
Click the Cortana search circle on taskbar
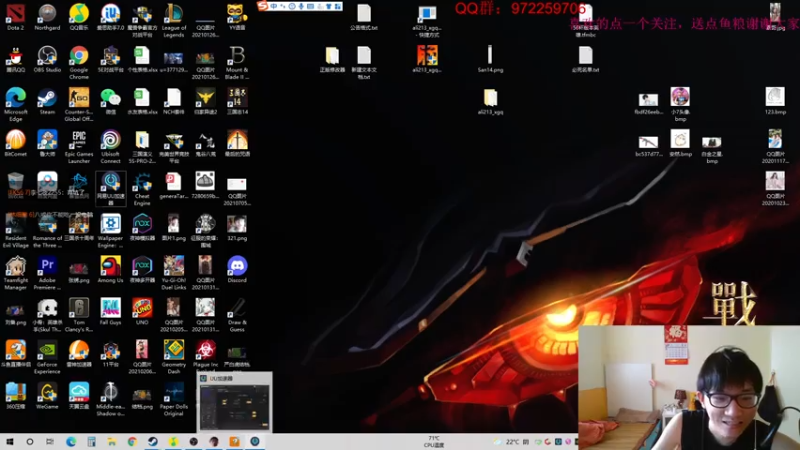[30, 442]
